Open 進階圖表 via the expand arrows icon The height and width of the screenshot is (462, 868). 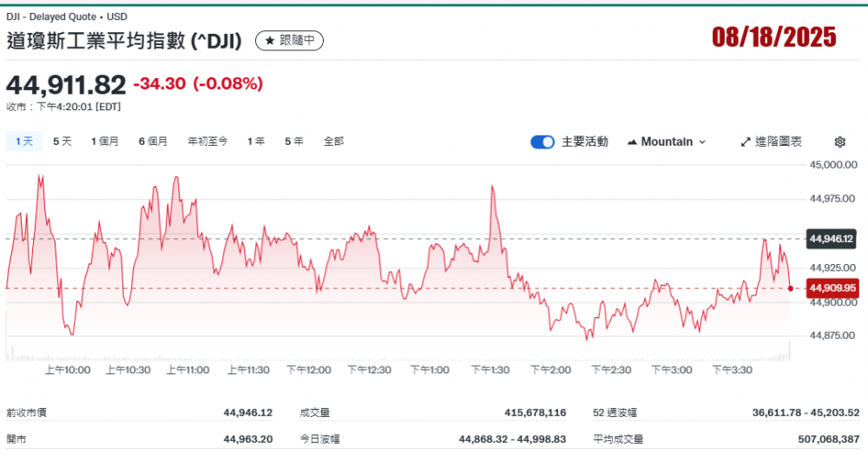746,142
